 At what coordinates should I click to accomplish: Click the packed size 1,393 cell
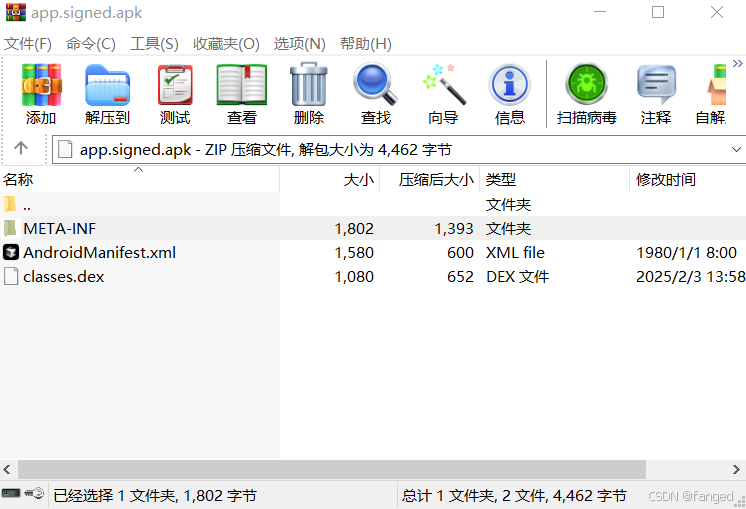[x=454, y=229]
